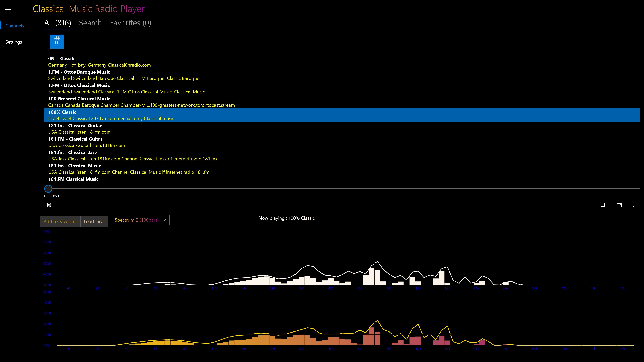Click the cast to device icon
Screen dimensions: 644x362
tap(619, 205)
